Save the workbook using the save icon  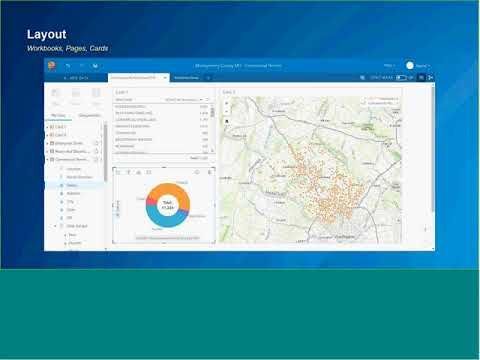click(95, 66)
